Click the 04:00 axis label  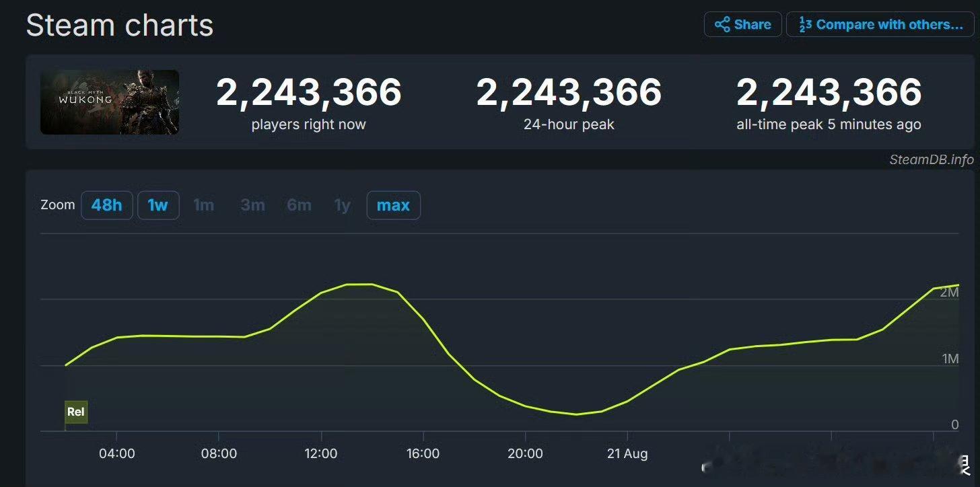point(117,453)
